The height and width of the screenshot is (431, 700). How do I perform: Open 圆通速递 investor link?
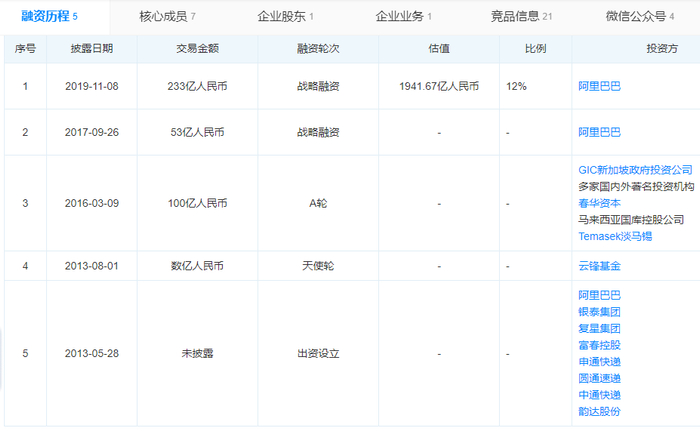(599, 378)
